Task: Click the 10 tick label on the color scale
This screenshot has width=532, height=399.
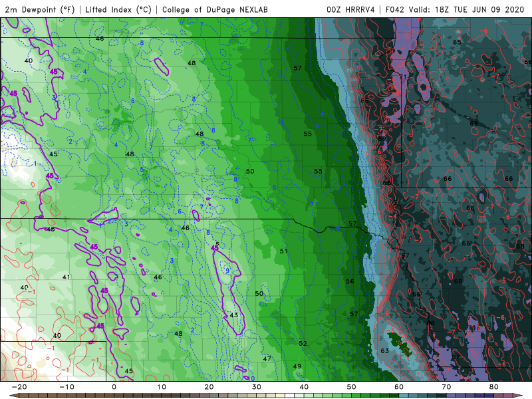Action: tap(162, 387)
